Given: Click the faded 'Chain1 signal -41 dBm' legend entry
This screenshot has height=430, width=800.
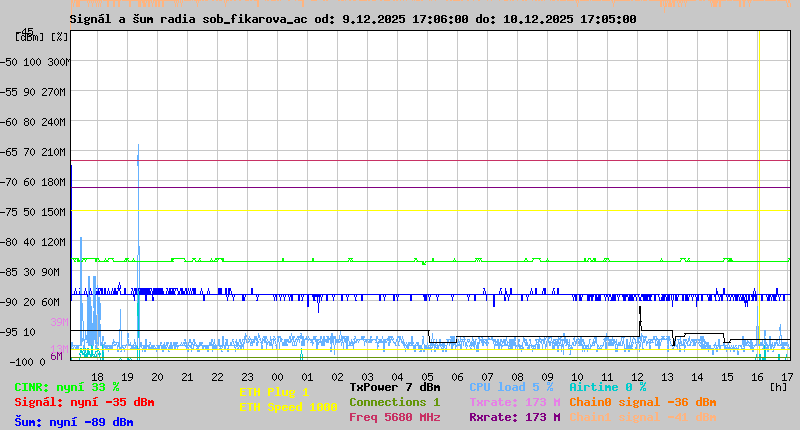Looking at the screenshot, I should (x=643, y=417).
